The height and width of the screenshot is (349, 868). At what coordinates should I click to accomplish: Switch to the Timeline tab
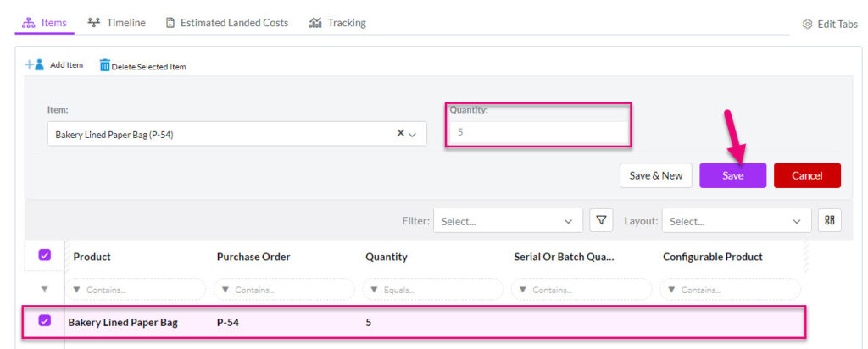pos(117,23)
